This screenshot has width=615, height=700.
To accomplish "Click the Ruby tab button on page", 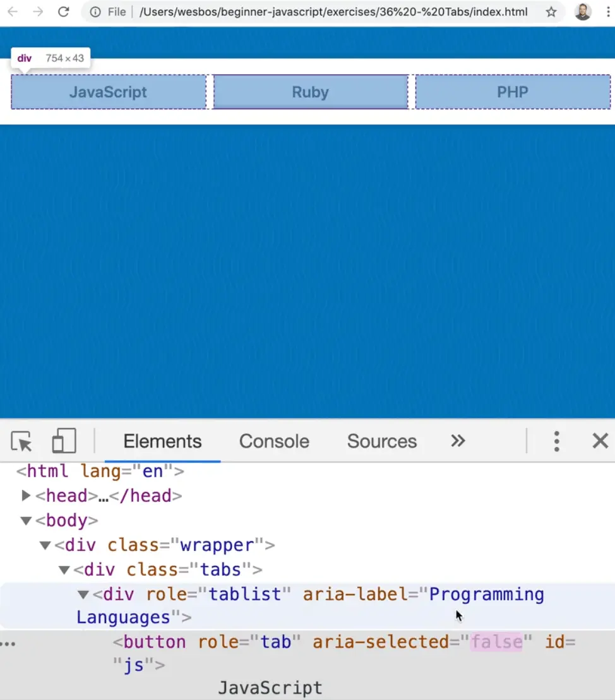I will click(310, 92).
